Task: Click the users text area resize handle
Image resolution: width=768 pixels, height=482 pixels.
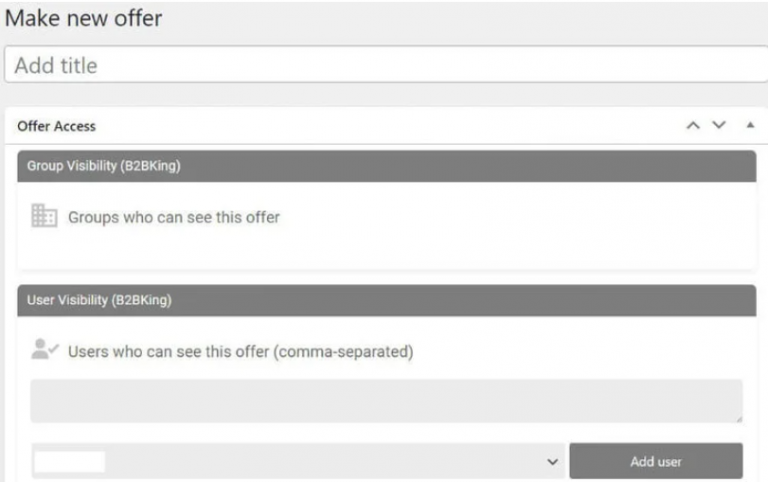Action: pyautogui.click(x=738, y=418)
